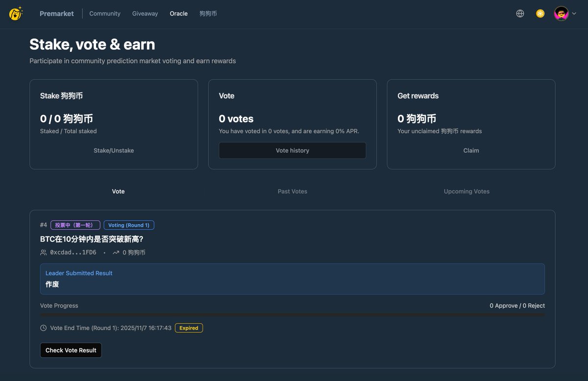Open Vote history
This screenshot has width=588, height=381.
pyautogui.click(x=293, y=150)
